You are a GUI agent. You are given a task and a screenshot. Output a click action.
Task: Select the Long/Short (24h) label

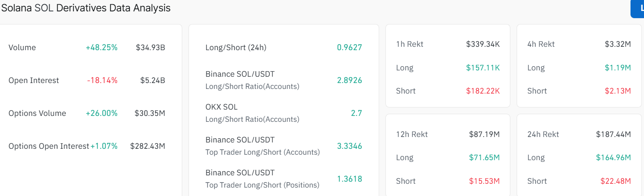coord(236,48)
